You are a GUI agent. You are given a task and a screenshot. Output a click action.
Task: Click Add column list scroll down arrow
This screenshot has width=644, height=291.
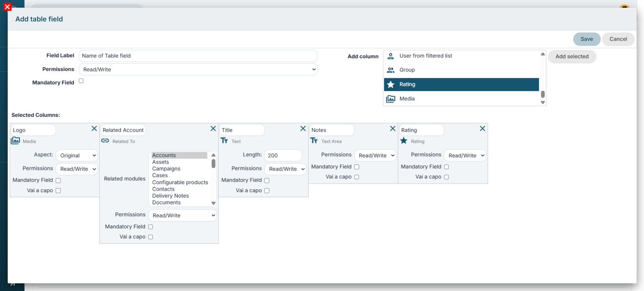(543, 103)
